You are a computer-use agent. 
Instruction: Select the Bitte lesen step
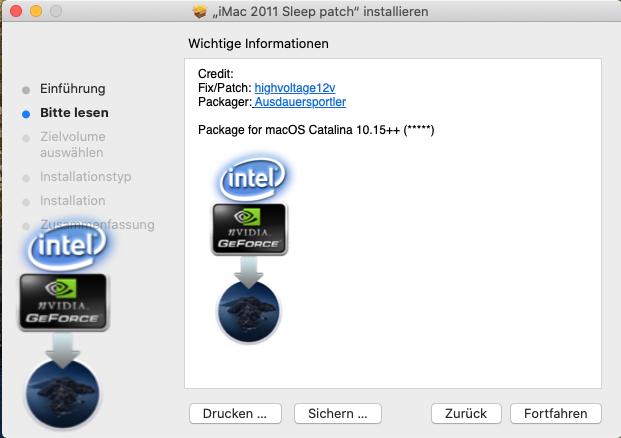pos(74,112)
